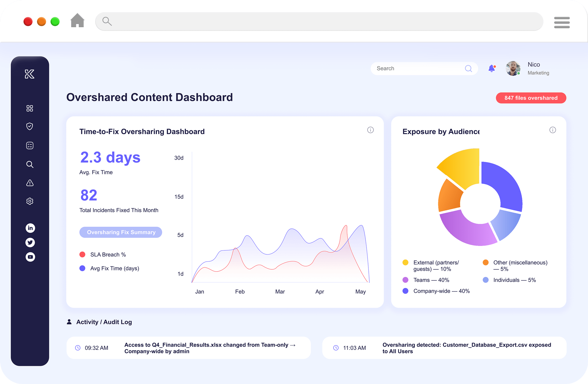Viewport: 588px width, 384px height.
Task: Click info icon on Time-to-Fix card
Action: tap(370, 130)
